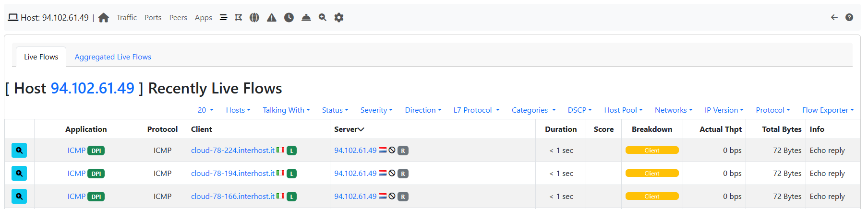
Task: Open the Protocol filter dropdown
Action: (x=772, y=110)
